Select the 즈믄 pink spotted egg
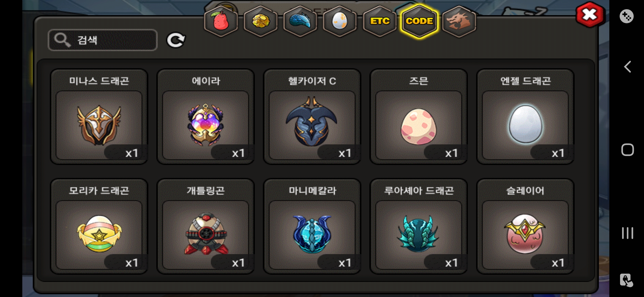The image size is (644, 297). (x=419, y=117)
